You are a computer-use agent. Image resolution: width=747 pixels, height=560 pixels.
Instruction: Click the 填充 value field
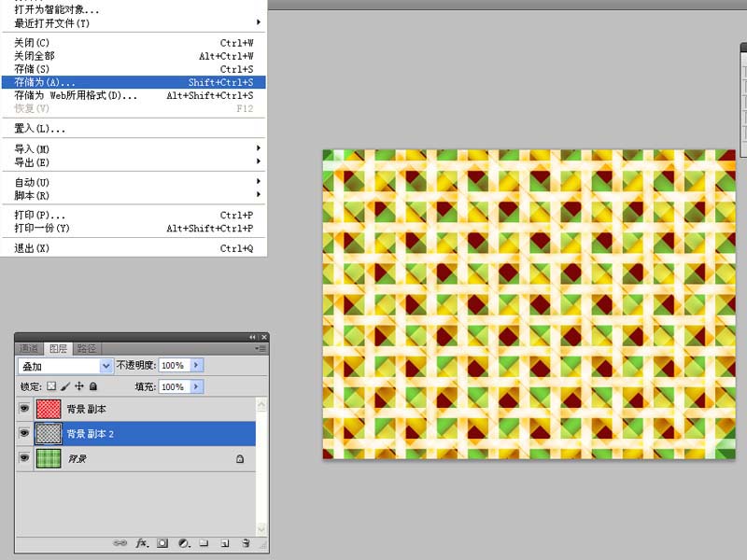point(175,386)
